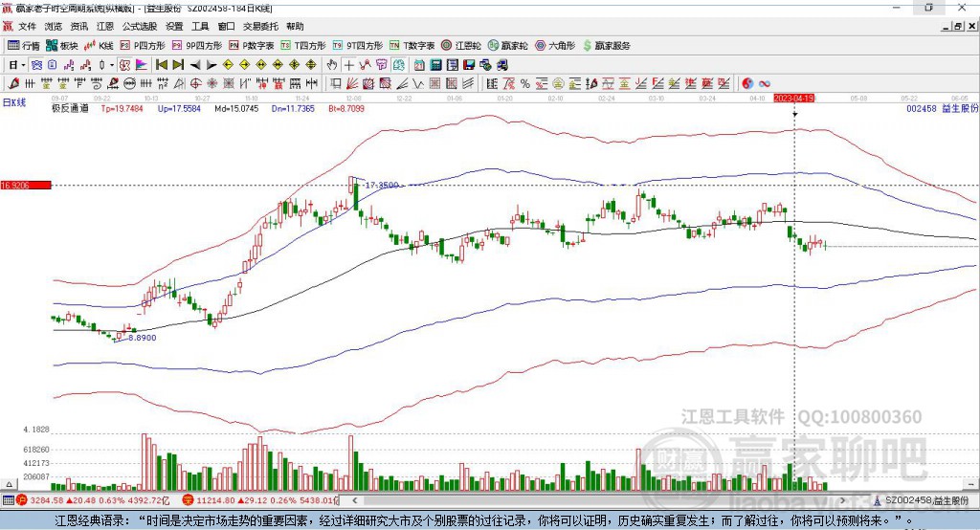Select the zigzag wave line tool
Viewport: 980px width, 530px height.
click(418, 83)
